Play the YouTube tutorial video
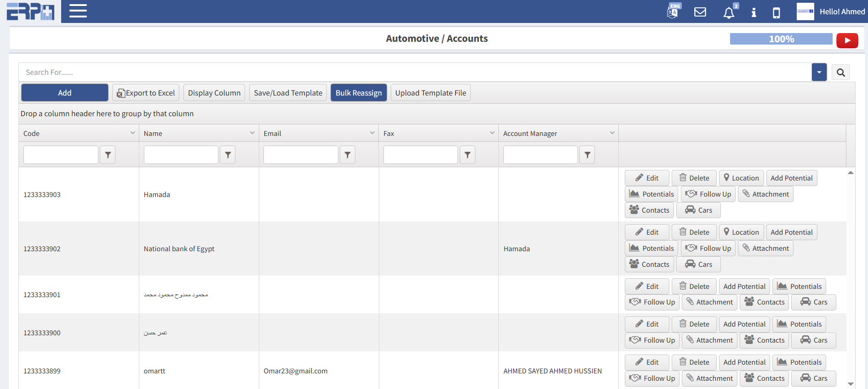 pyautogui.click(x=847, y=40)
